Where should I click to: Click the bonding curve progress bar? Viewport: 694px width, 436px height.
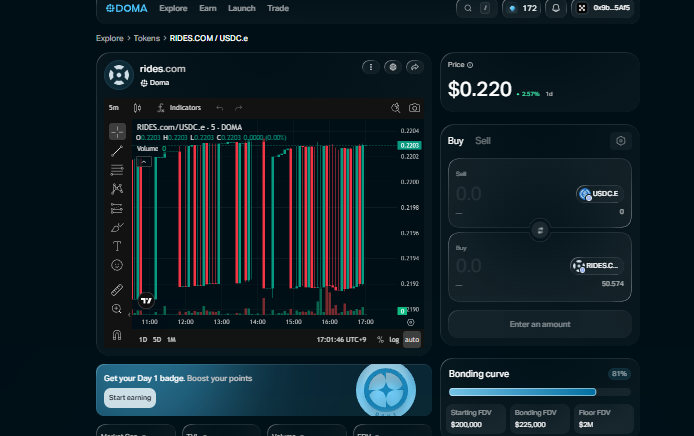coord(540,392)
